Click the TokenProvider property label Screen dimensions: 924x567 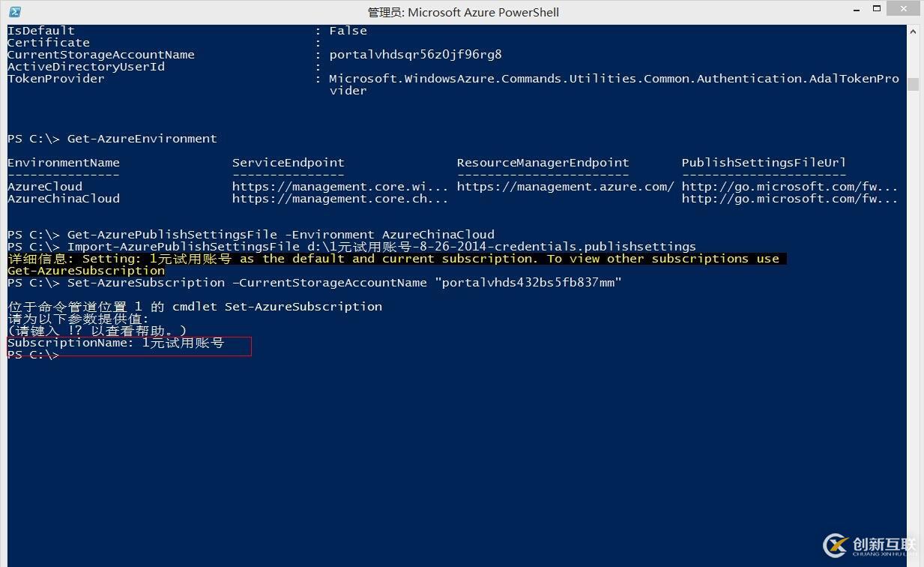click(56, 79)
